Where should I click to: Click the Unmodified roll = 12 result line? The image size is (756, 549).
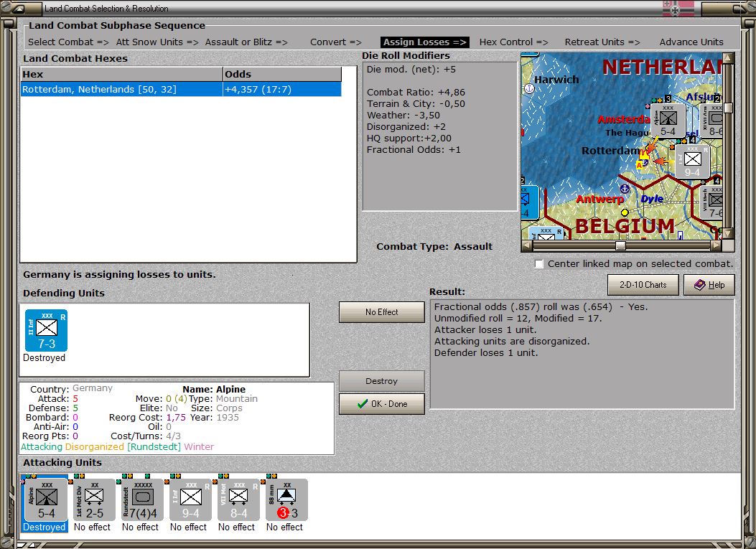pyautogui.click(x=518, y=318)
